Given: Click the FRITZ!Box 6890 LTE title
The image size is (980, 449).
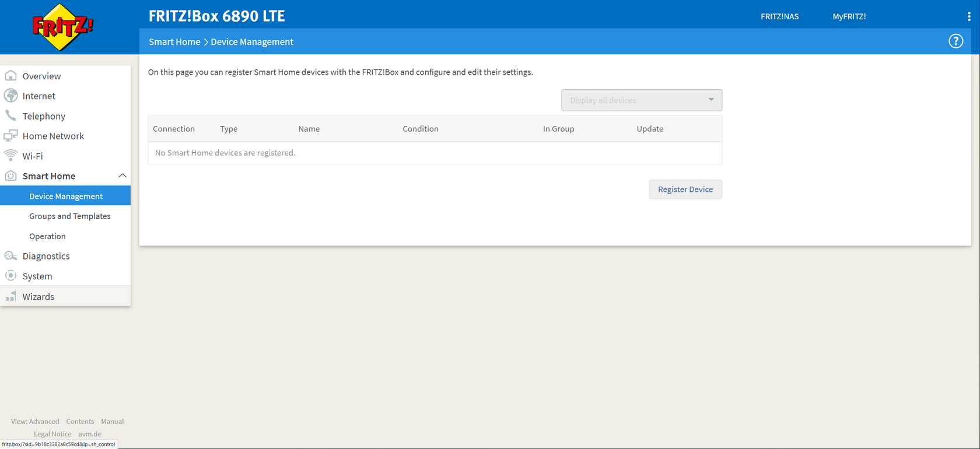Looking at the screenshot, I should tap(217, 16).
